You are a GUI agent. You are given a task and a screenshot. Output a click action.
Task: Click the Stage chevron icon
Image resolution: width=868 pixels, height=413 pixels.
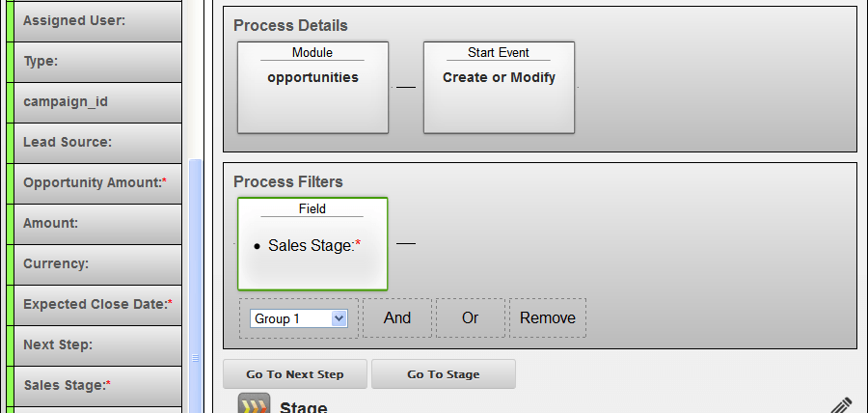(254, 404)
